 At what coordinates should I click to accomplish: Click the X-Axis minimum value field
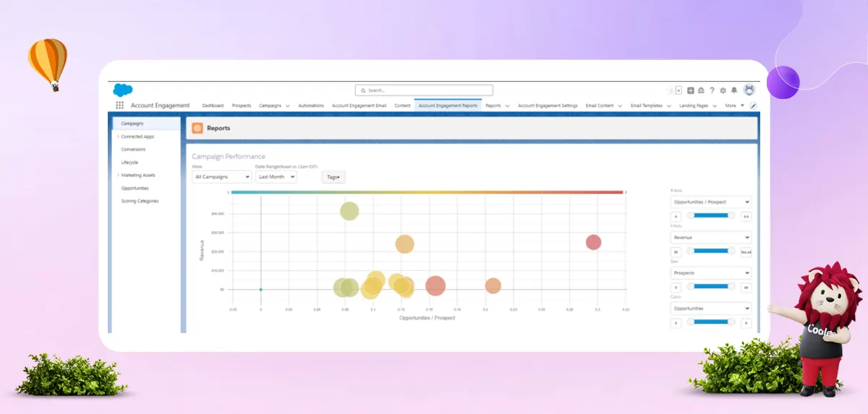click(x=676, y=216)
